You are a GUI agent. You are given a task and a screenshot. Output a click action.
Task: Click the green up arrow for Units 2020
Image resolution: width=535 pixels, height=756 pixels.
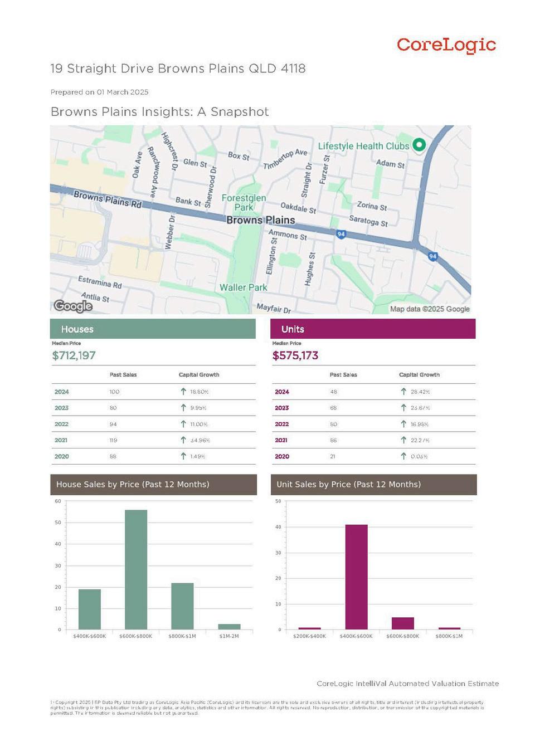[x=403, y=456]
